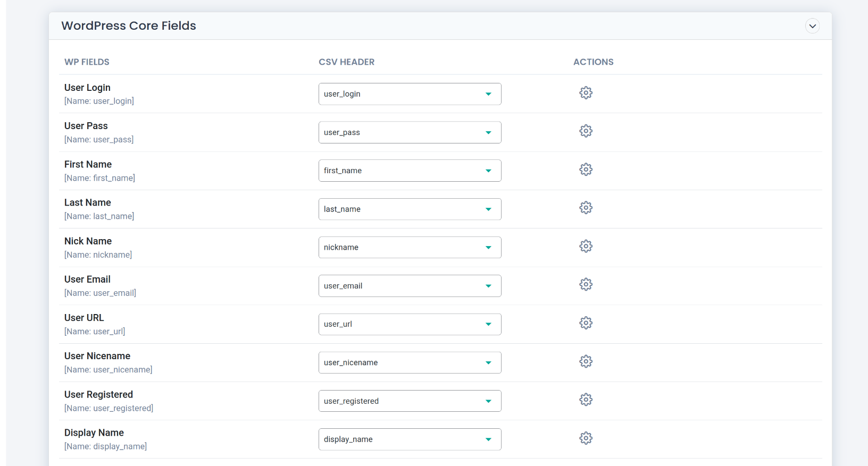Image resolution: width=868 pixels, height=466 pixels.
Task: Click the User Email gear icon
Action: tap(586, 285)
